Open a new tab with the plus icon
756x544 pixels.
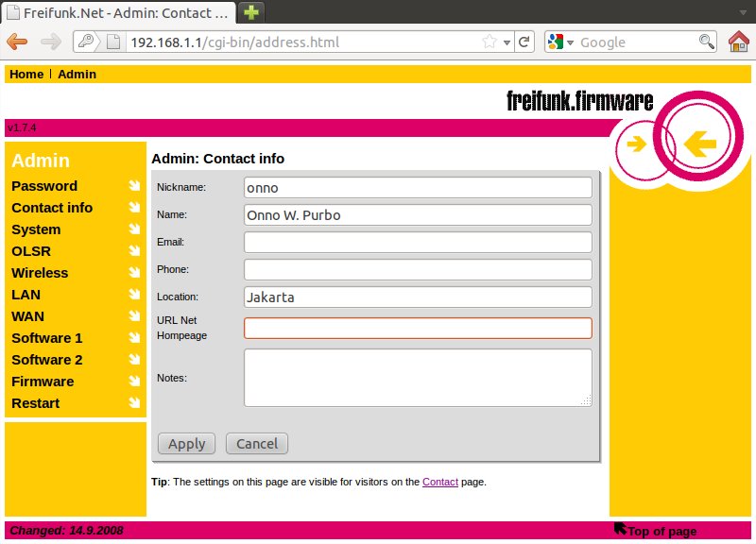point(251,12)
